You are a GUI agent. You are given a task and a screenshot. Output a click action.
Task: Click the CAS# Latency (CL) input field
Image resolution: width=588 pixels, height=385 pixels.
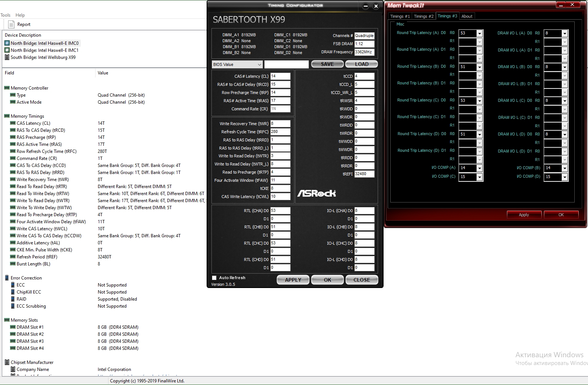[x=280, y=76]
